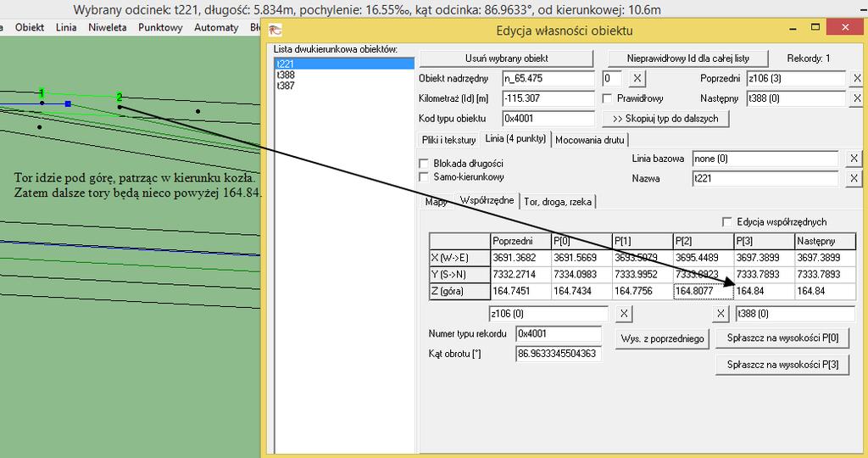Click the dialog's app icon in title bar
This screenshot has width=868, height=458.
tap(275, 30)
